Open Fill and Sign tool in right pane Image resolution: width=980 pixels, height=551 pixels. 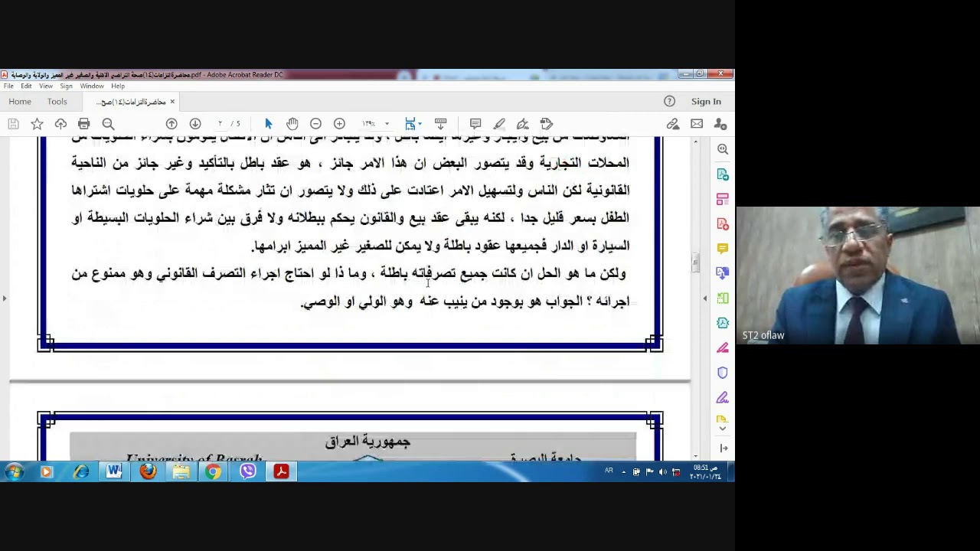coord(723,398)
